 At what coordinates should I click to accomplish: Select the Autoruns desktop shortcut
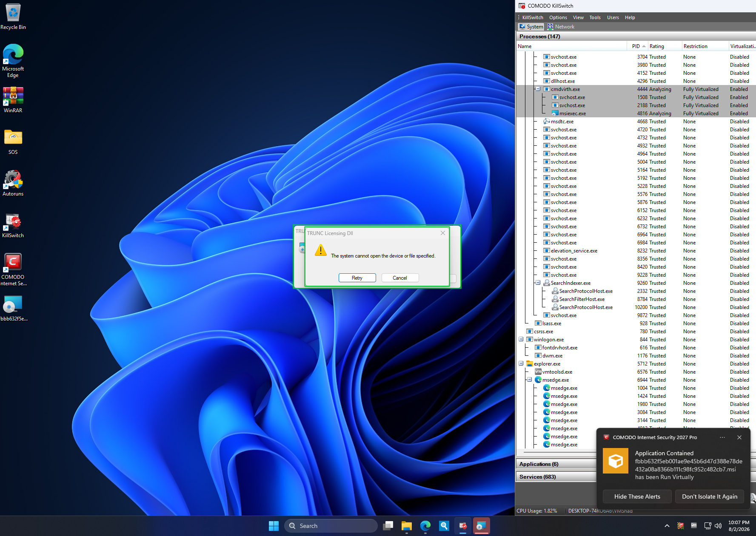pos(13,183)
